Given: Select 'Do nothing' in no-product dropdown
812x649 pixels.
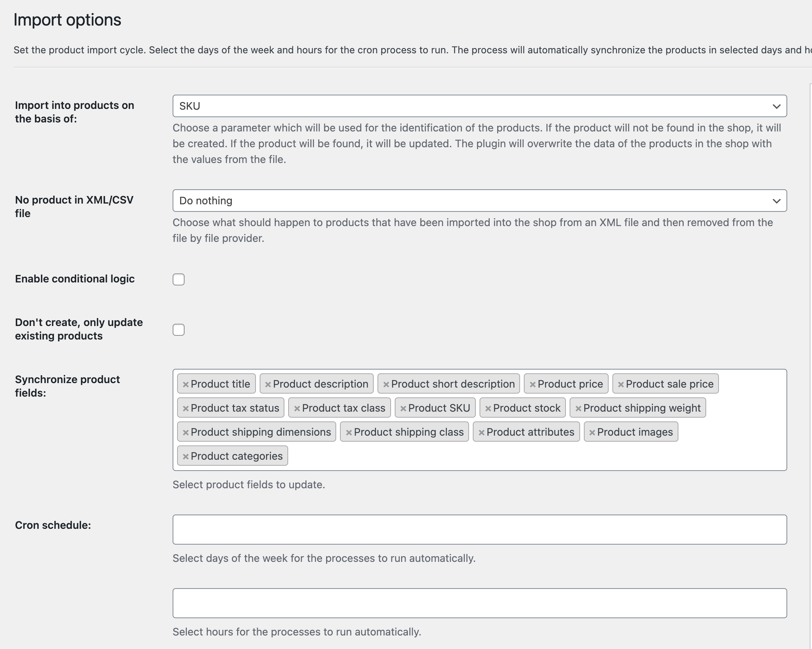Looking at the screenshot, I should [479, 200].
